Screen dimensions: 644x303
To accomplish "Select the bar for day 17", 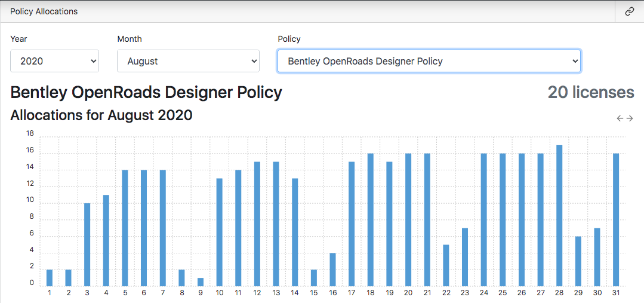I will click(x=352, y=224).
